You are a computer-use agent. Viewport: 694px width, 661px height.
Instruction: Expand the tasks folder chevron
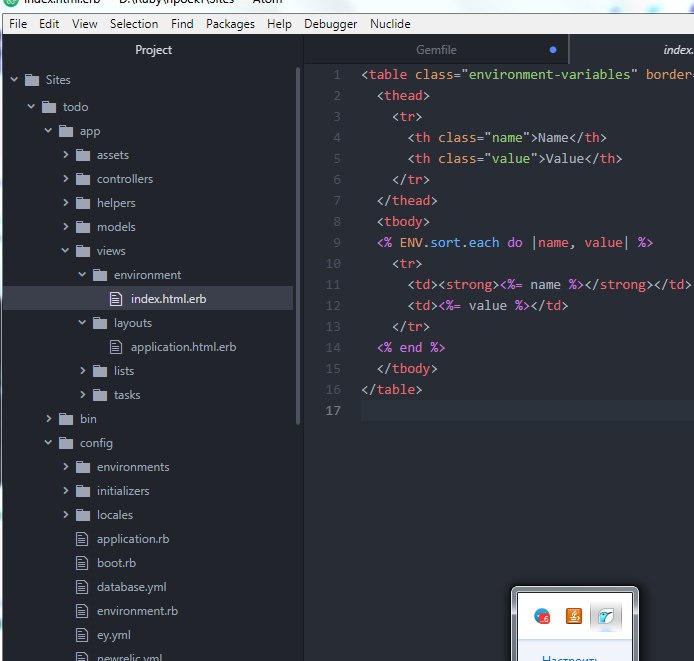click(83, 394)
